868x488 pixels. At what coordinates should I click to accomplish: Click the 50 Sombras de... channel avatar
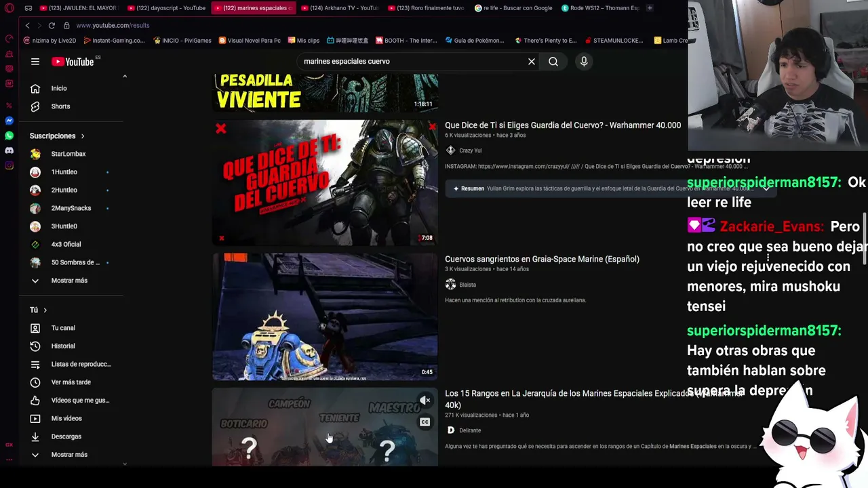[35, 262]
